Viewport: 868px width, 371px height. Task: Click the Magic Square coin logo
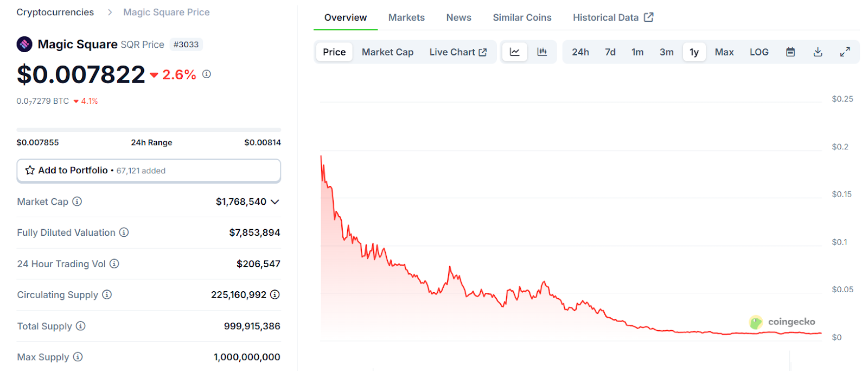point(24,44)
